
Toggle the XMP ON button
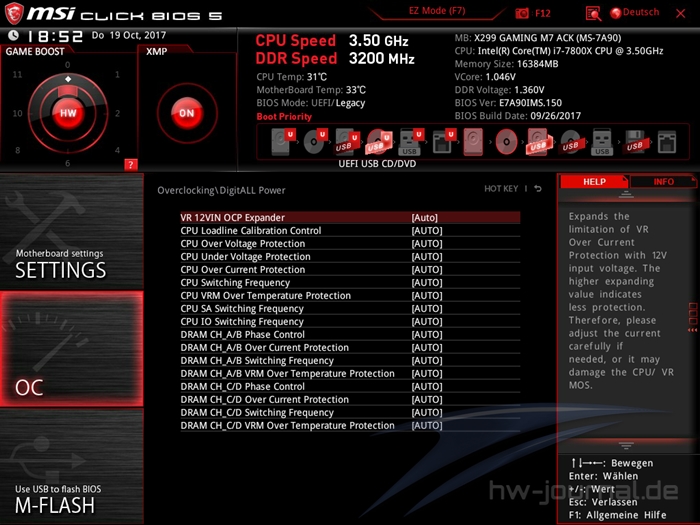(187, 113)
